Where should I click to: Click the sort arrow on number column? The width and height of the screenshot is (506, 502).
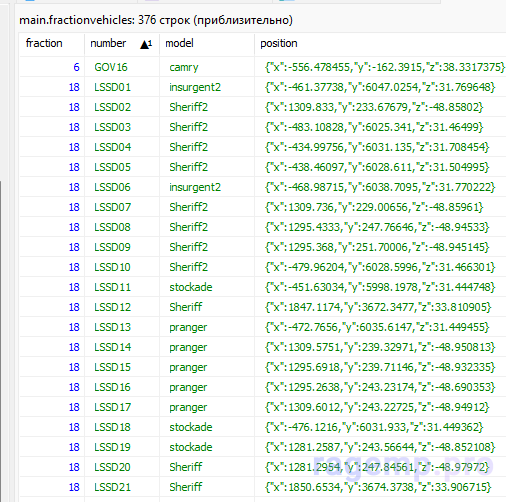tap(146, 44)
